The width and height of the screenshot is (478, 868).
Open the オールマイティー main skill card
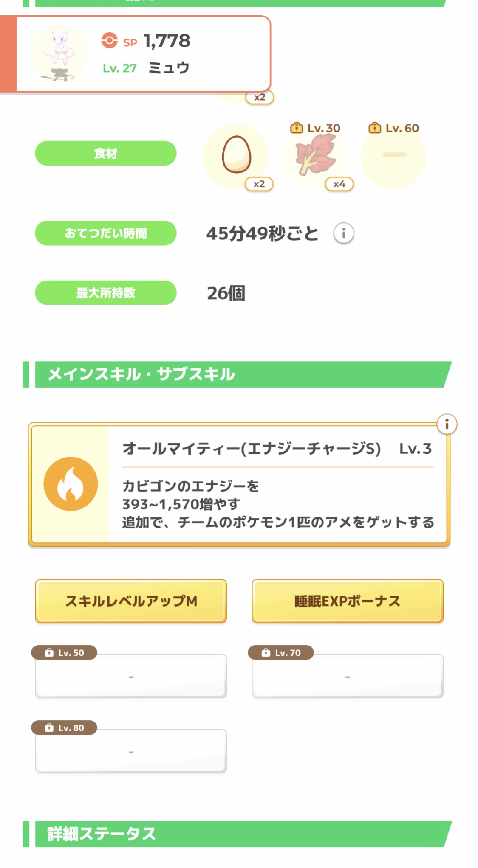click(239, 484)
